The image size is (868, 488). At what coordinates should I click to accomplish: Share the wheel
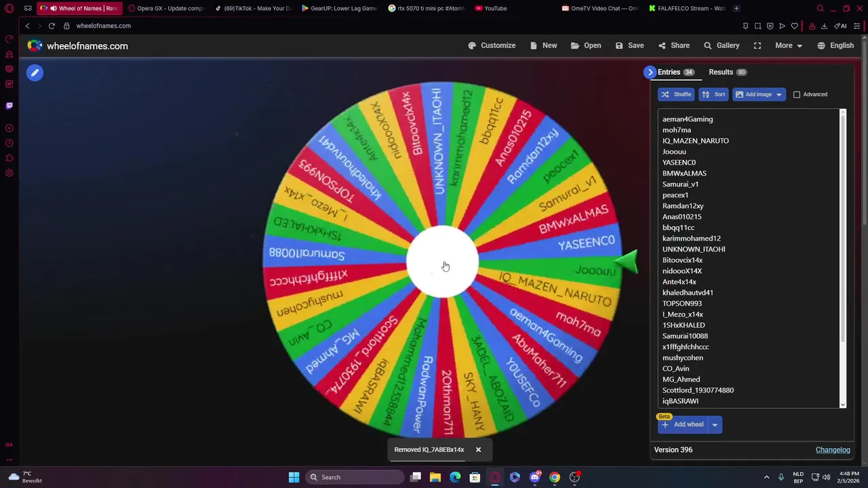(x=673, y=45)
